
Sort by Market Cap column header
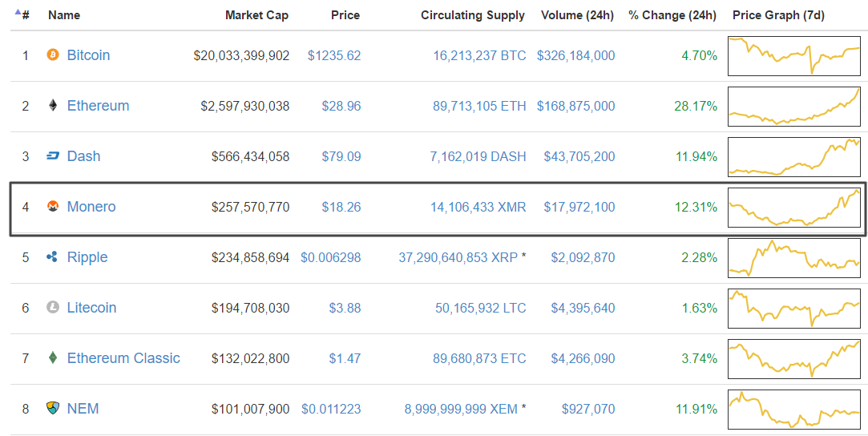[256, 15]
